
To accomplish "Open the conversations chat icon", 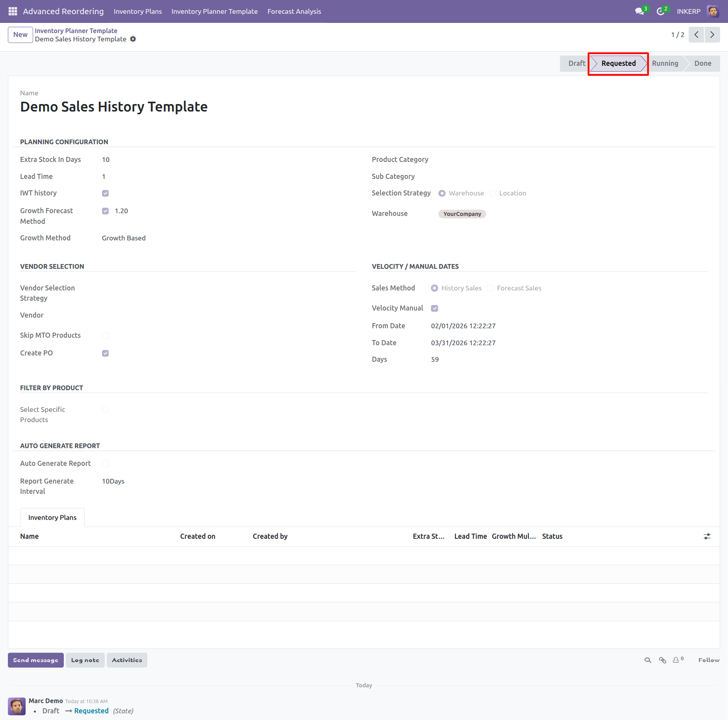I will click(640, 11).
